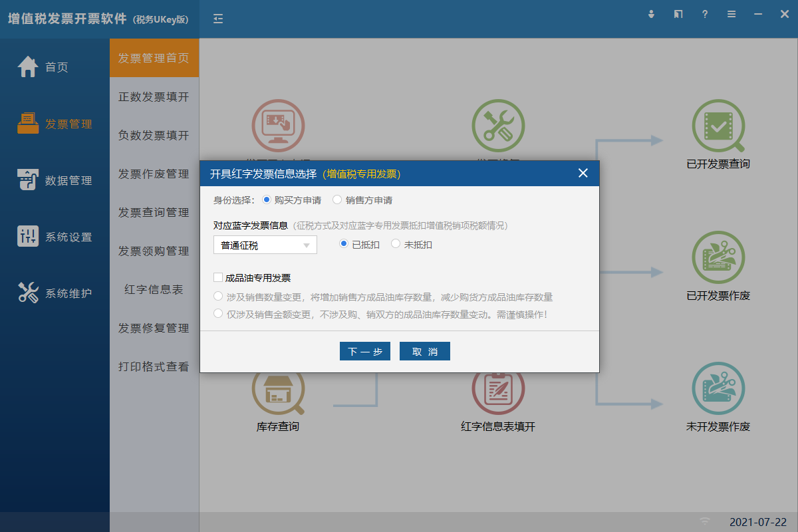This screenshot has height=532, width=798.
Task: Select the 销售方申请 radio button
Action: click(x=337, y=199)
